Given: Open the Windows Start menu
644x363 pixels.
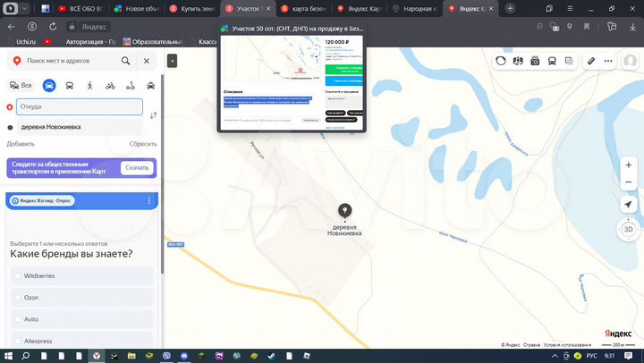Looking at the screenshot, I should [x=8, y=356].
